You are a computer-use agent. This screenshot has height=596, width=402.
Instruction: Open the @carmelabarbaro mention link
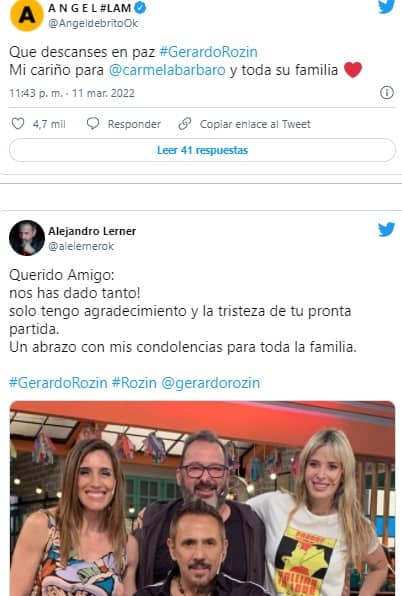(167, 70)
